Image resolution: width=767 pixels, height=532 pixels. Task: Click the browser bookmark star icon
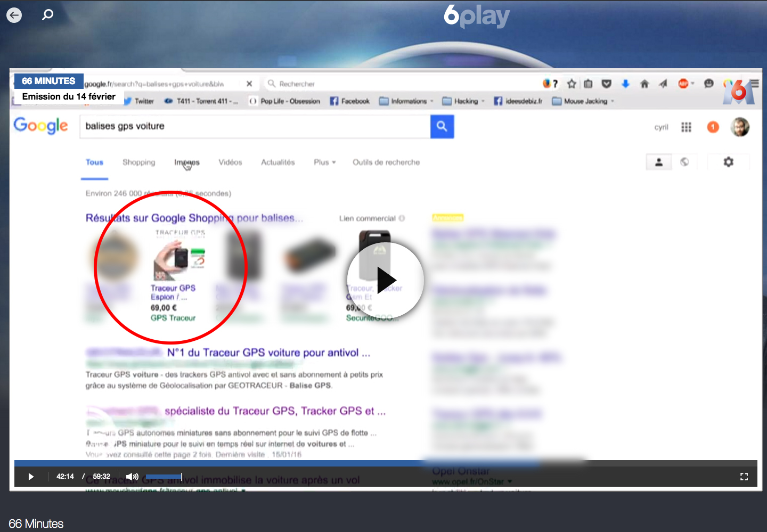[x=572, y=84]
